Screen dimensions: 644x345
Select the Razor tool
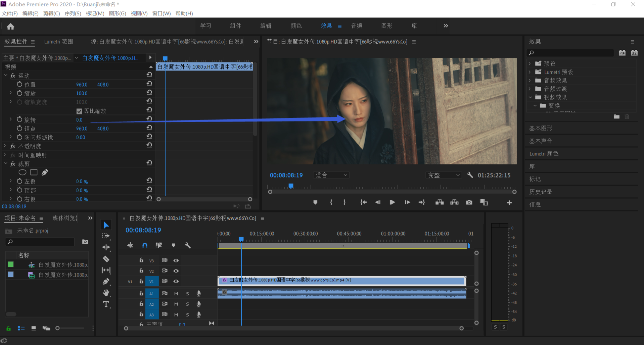tap(106, 259)
